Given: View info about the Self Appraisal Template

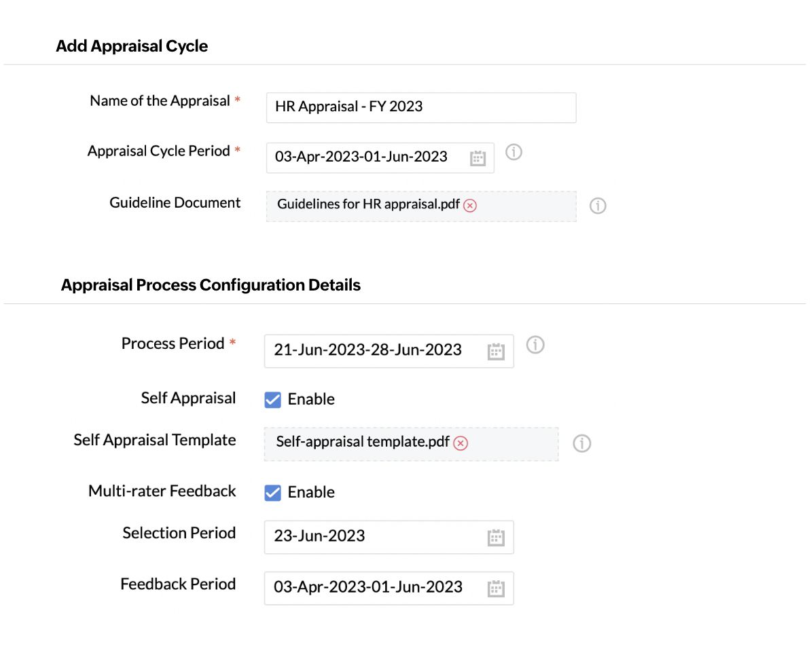Looking at the screenshot, I should pyautogui.click(x=581, y=443).
